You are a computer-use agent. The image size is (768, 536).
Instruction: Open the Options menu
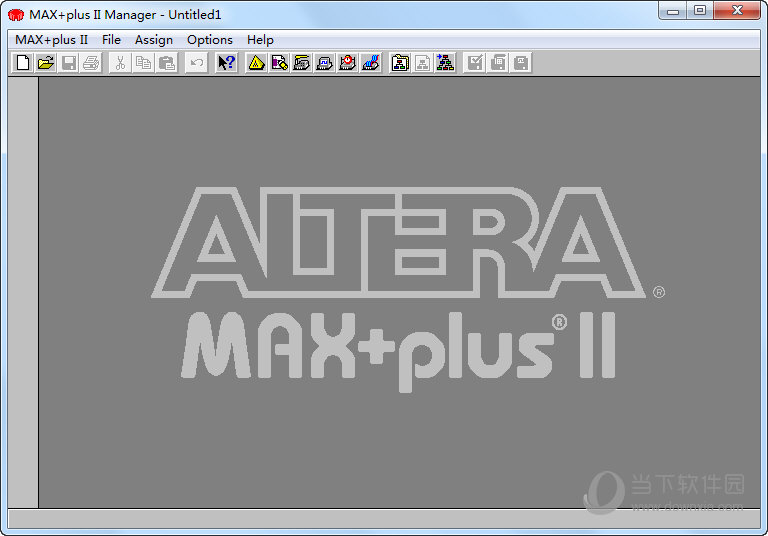click(210, 40)
